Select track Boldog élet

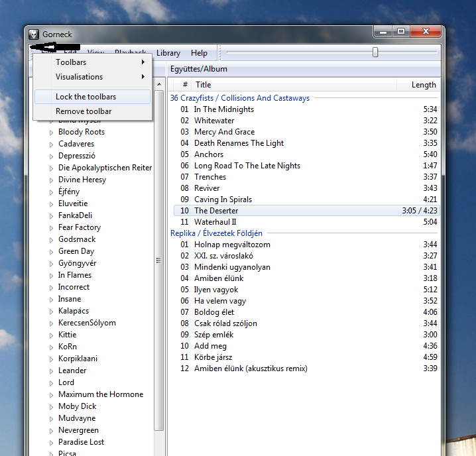tap(306, 312)
